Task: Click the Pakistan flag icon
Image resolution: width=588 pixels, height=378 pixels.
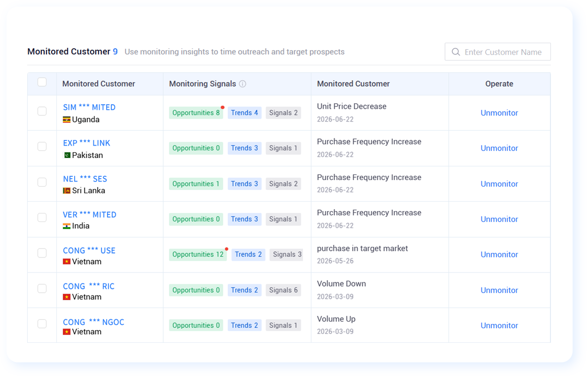Action: tap(67, 155)
